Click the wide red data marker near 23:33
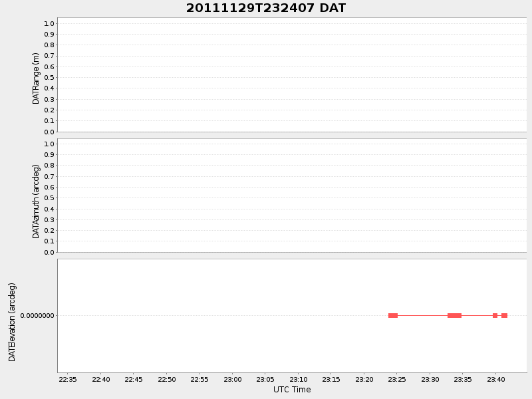Screen dimensions: 532x399 pyautogui.click(x=454, y=315)
